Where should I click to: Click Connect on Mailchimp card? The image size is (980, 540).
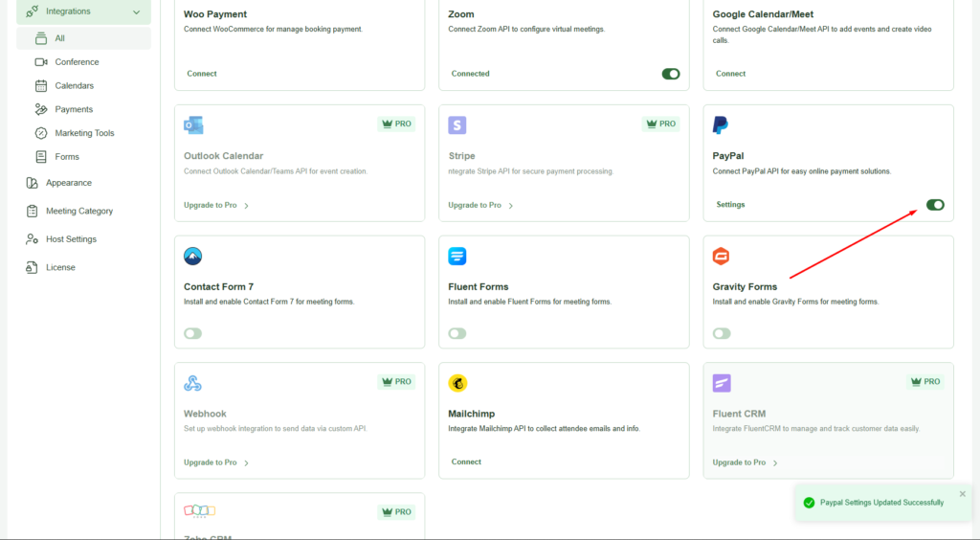466,461
